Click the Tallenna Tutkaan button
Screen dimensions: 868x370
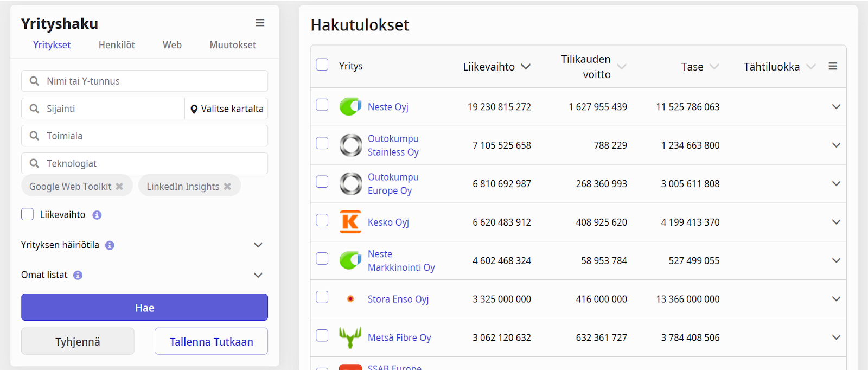tap(212, 341)
